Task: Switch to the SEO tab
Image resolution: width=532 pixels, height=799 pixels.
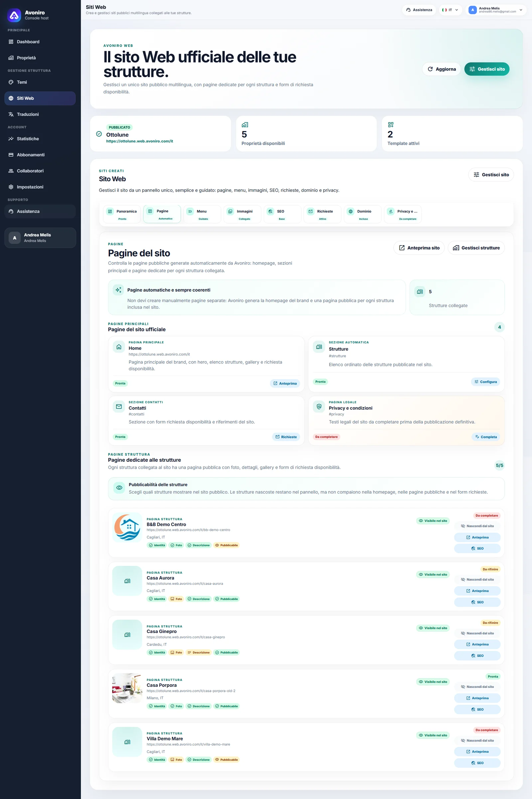Action: pos(282,214)
